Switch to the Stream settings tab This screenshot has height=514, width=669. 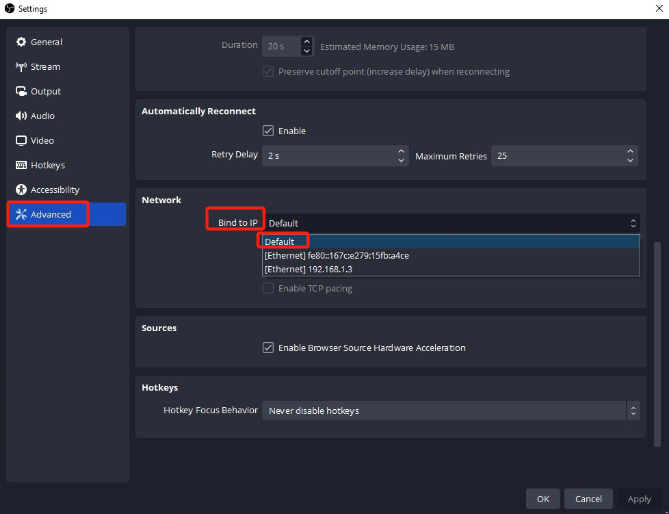67,67
